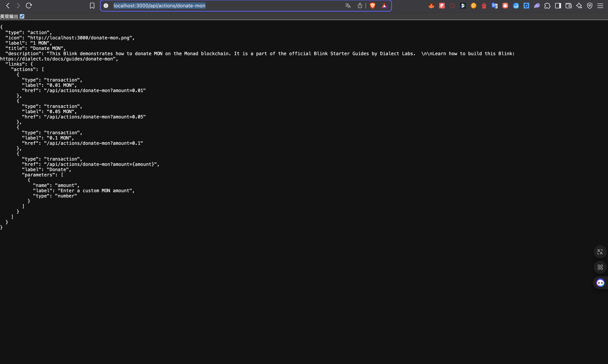This screenshot has height=364, width=608.
Task: Uncheck the 美观输出 pretty-print checkbox
Action: (x=22, y=17)
